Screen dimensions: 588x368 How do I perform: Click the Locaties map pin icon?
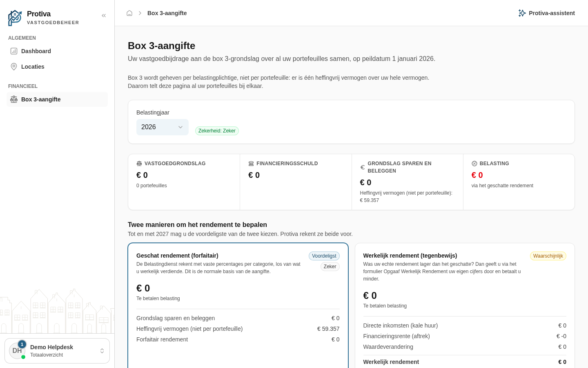(x=14, y=67)
